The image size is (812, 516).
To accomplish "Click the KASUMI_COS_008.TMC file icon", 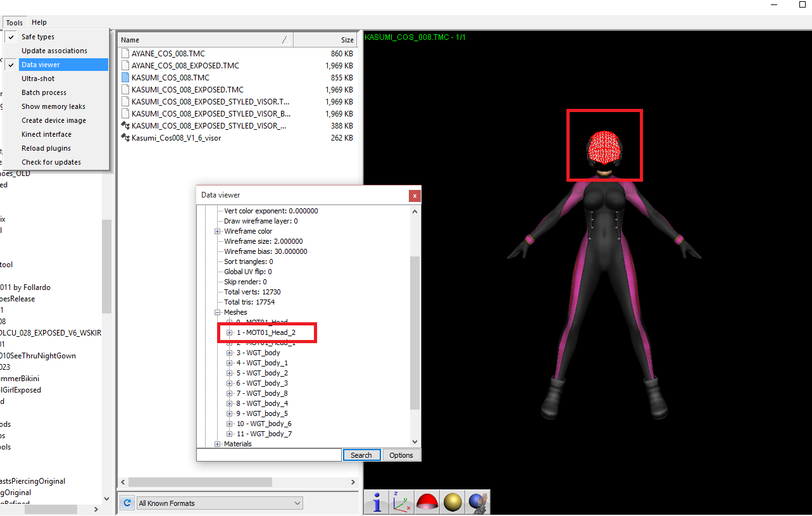I will [125, 78].
